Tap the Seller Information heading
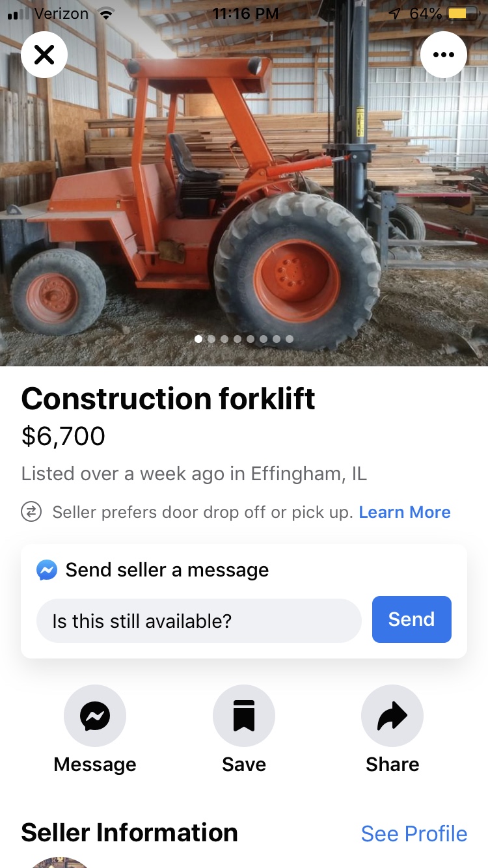This screenshot has width=488, height=868. [129, 832]
